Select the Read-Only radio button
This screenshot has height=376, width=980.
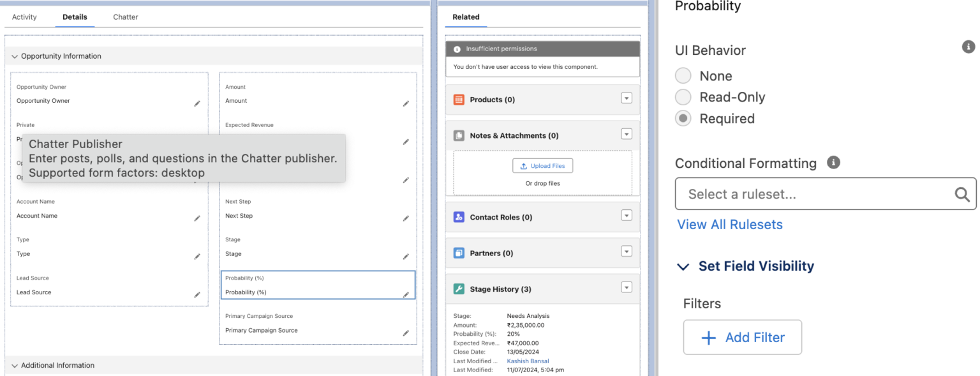pyautogui.click(x=683, y=97)
